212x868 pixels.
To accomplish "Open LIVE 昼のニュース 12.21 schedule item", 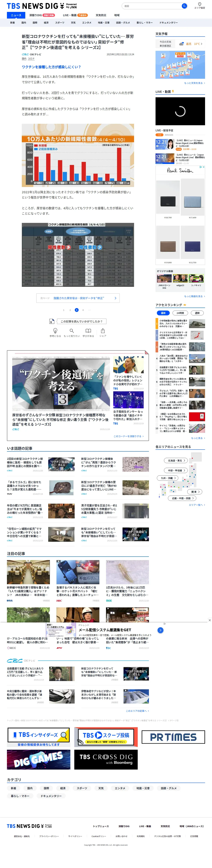I will pyautogui.click(x=180, y=145).
